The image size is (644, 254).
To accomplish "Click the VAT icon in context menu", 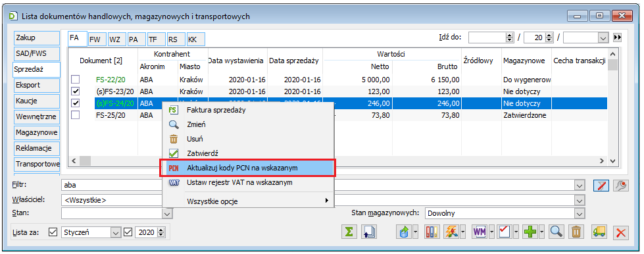I will point(174,182).
